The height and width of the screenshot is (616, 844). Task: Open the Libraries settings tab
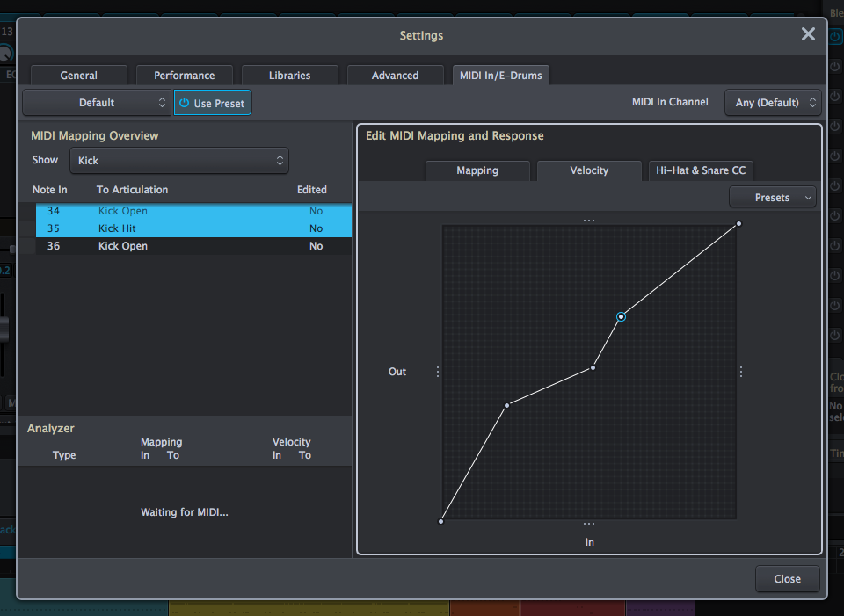[x=289, y=75]
